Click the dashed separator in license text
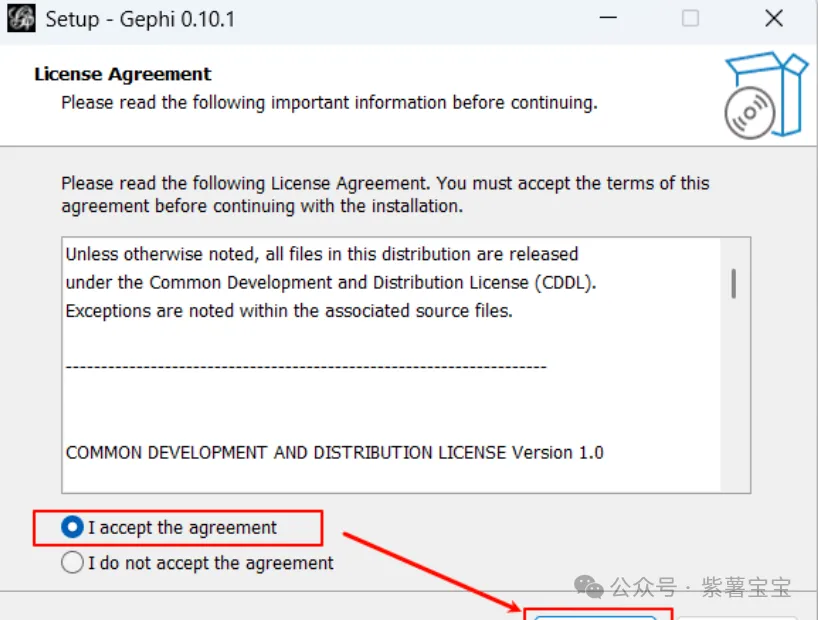Screen dimensions: 818x620 [306, 367]
